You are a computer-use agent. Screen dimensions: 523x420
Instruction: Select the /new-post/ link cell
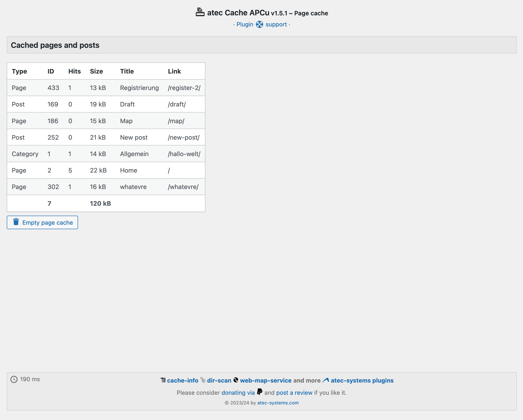(x=184, y=137)
